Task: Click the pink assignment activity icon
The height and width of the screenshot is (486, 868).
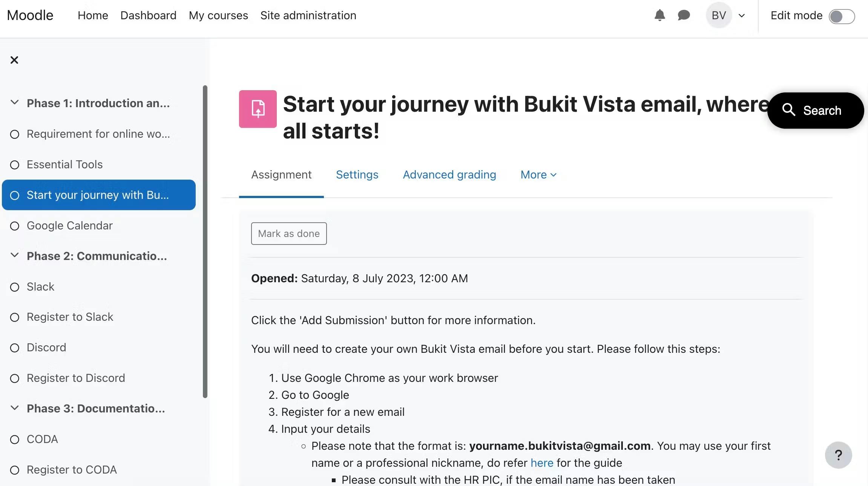Action: 258,109
